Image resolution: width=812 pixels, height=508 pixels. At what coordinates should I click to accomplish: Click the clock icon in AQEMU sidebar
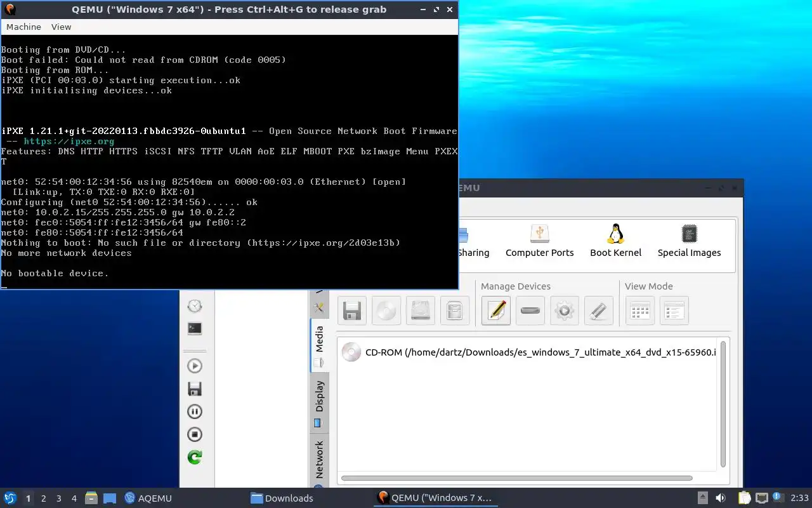coord(195,305)
